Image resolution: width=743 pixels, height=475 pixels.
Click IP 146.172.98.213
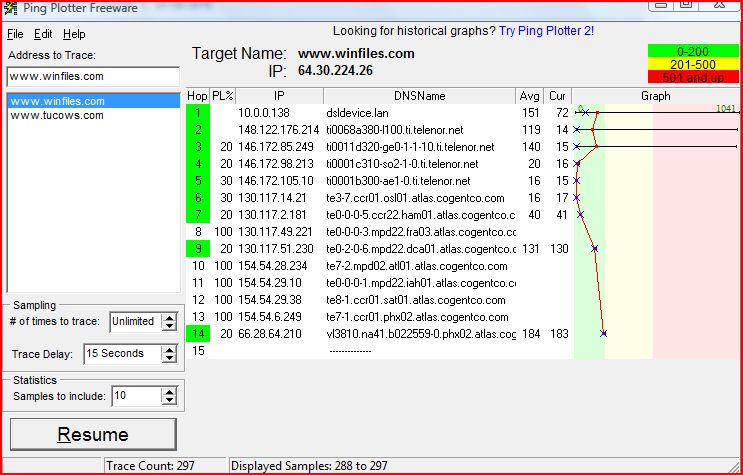pos(276,164)
